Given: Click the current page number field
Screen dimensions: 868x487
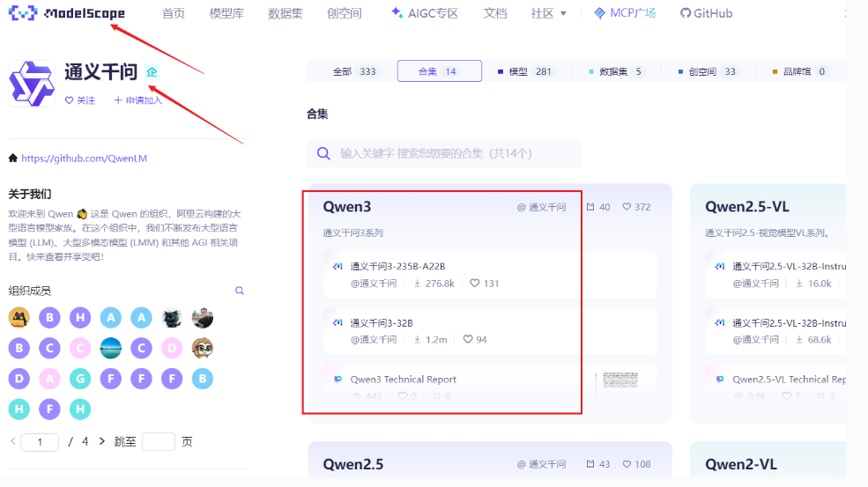Looking at the screenshot, I should [40, 441].
